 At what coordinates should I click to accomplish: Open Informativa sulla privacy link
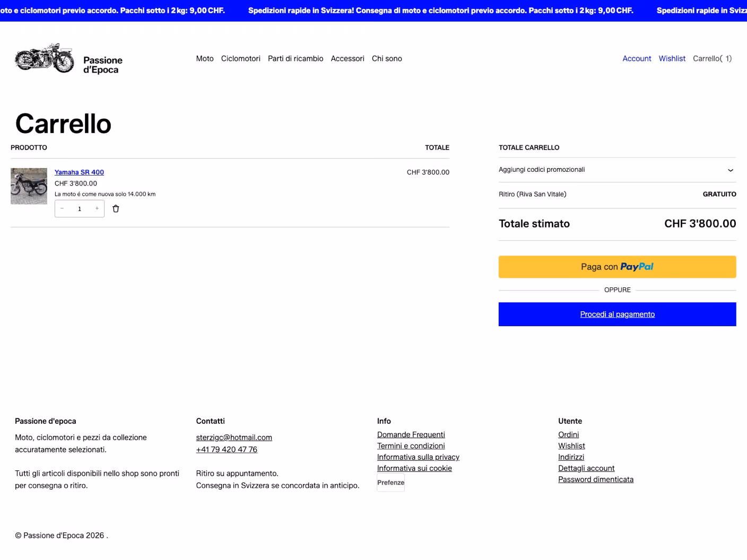[x=418, y=457]
